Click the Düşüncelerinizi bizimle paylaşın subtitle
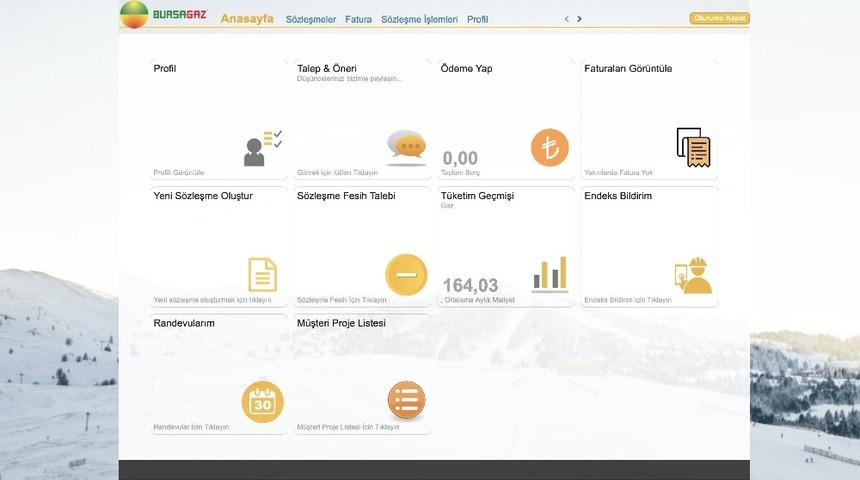 coord(349,78)
